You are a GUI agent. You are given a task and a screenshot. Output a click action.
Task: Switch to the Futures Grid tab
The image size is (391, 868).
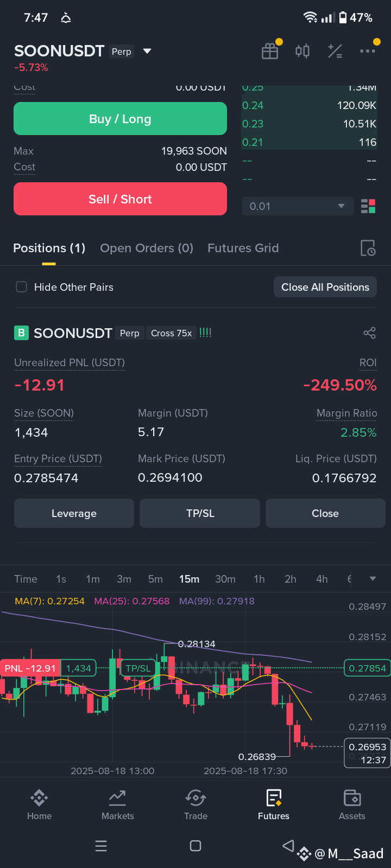(243, 248)
